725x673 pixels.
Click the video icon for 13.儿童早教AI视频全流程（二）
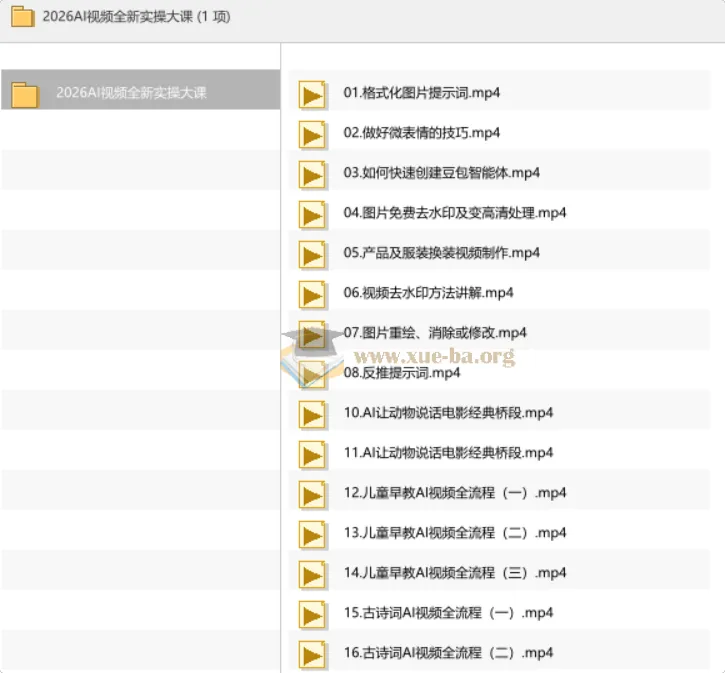point(312,535)
